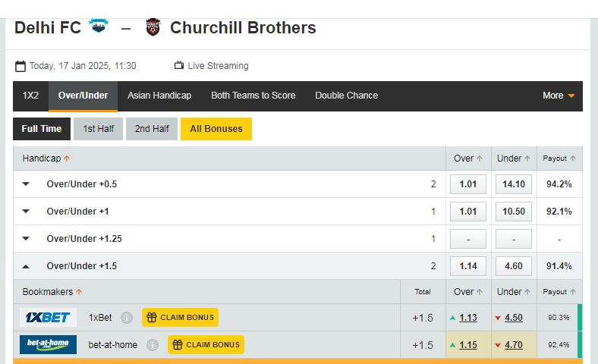Image resolution: width=598 pixels, height=364 pixels.
Task: Switch to the Asian Handicap tab
Action: point(159,96)
